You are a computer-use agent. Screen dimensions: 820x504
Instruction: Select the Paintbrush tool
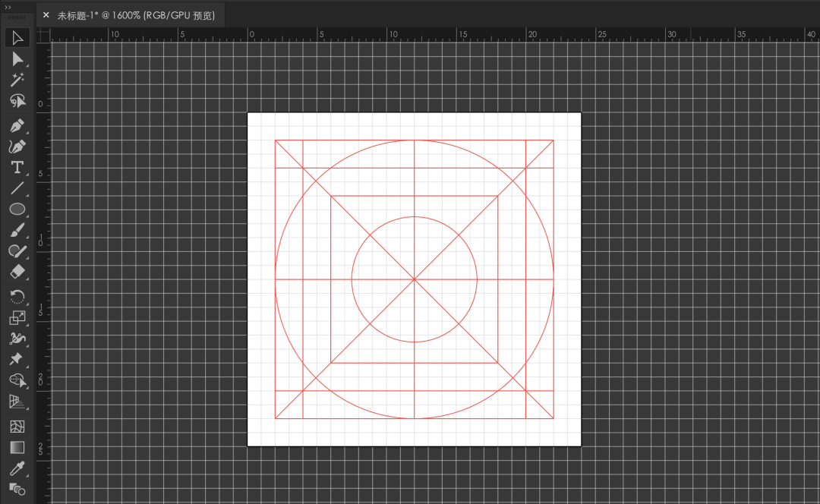coord(17,230)
